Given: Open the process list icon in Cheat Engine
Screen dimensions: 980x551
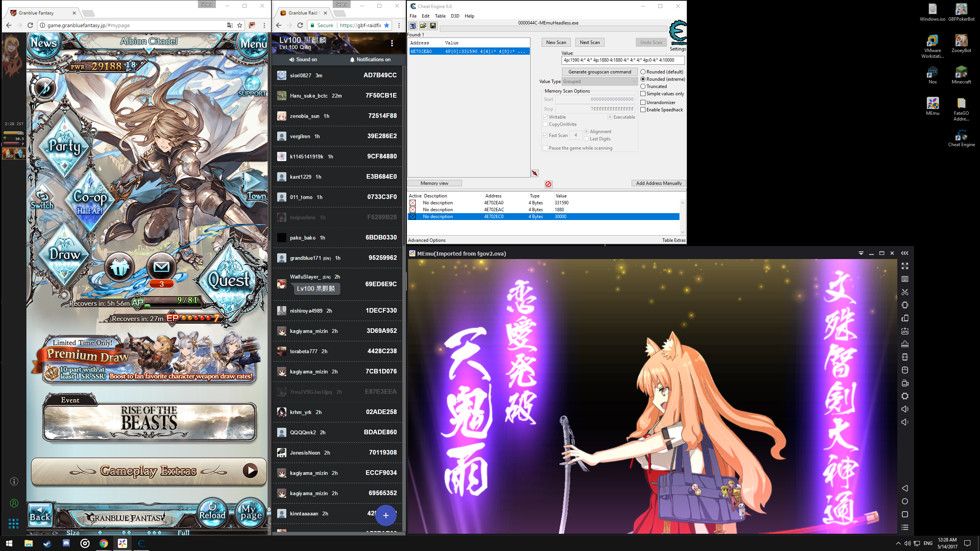Looking at the screenshot, I should pyautogui.click(x=413, y=26).
